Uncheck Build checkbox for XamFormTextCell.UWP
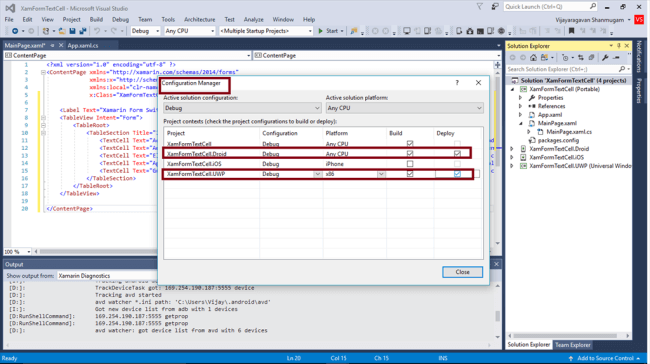The height and width of the screenshot is (364, 650). pyautogui.click(x=410, y=174)
